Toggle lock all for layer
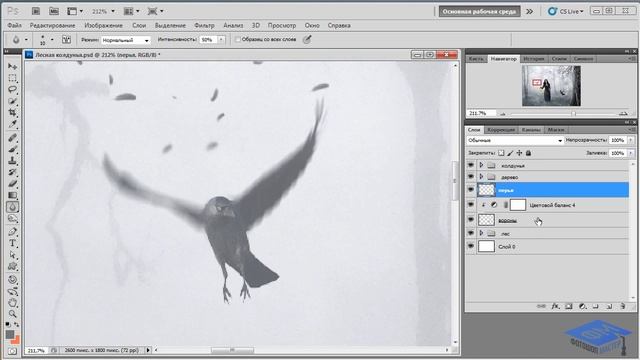The height and width of the screenshot is (360, 640). (528, 153)
